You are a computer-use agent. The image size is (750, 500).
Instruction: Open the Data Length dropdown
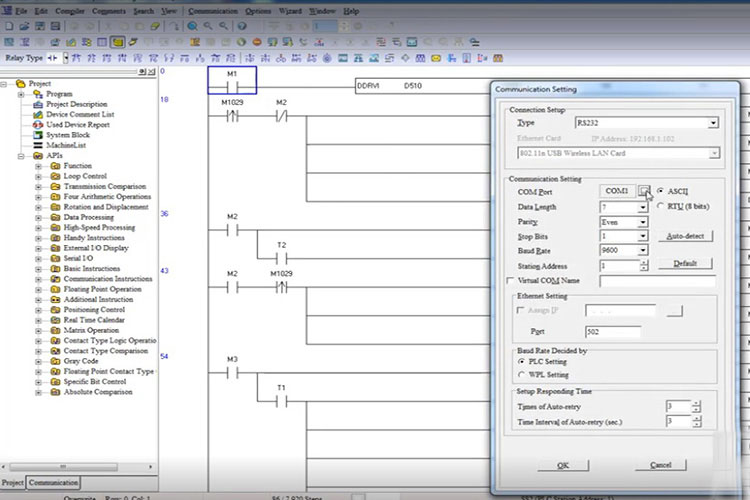[642, 207]
